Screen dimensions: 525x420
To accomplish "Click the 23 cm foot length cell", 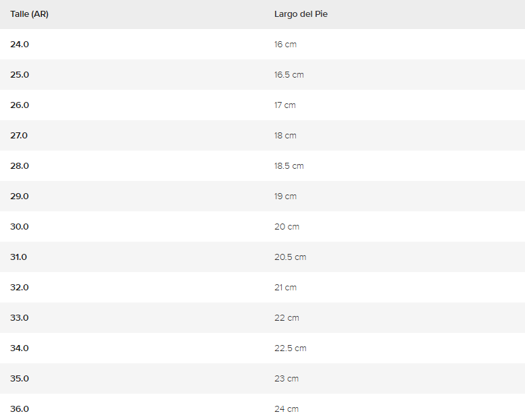I will coord(286,379).
